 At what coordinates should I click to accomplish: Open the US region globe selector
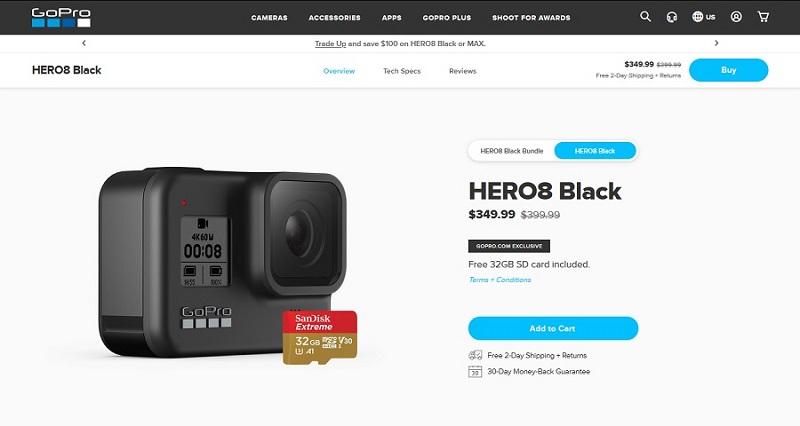pos(704,17)
